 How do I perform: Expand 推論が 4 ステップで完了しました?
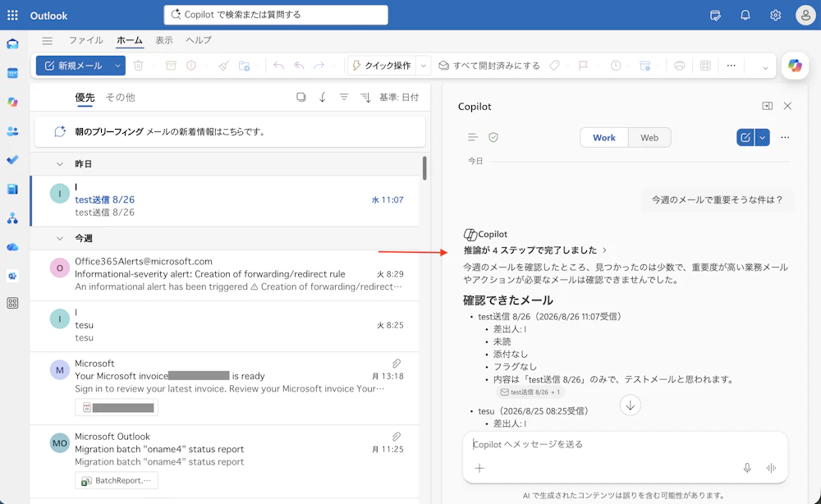535,250
